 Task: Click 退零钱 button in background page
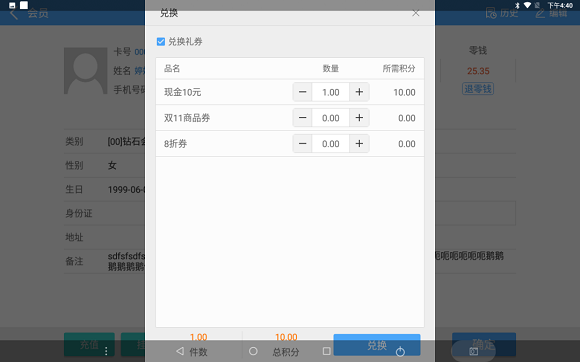(478, 89)
